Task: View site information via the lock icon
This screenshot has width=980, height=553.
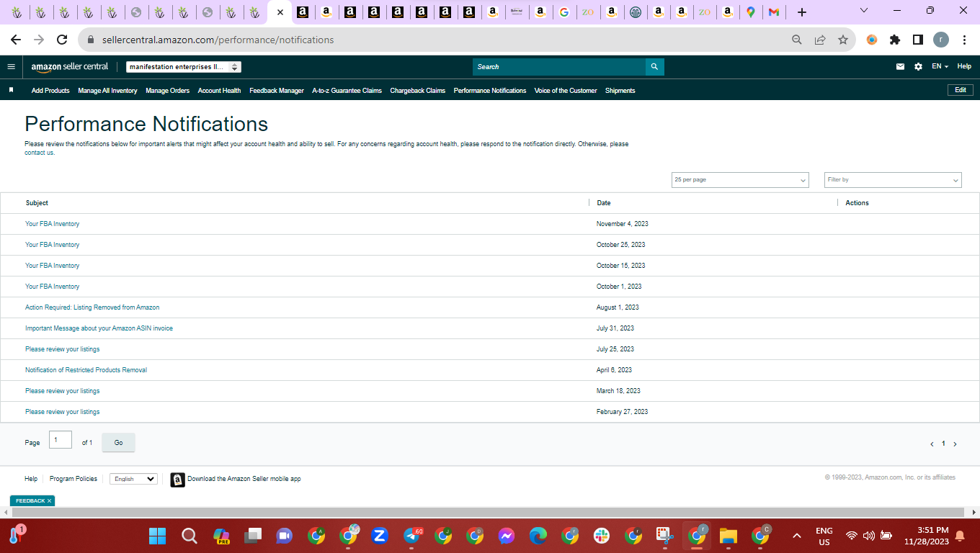Action: tap(91, 40)
